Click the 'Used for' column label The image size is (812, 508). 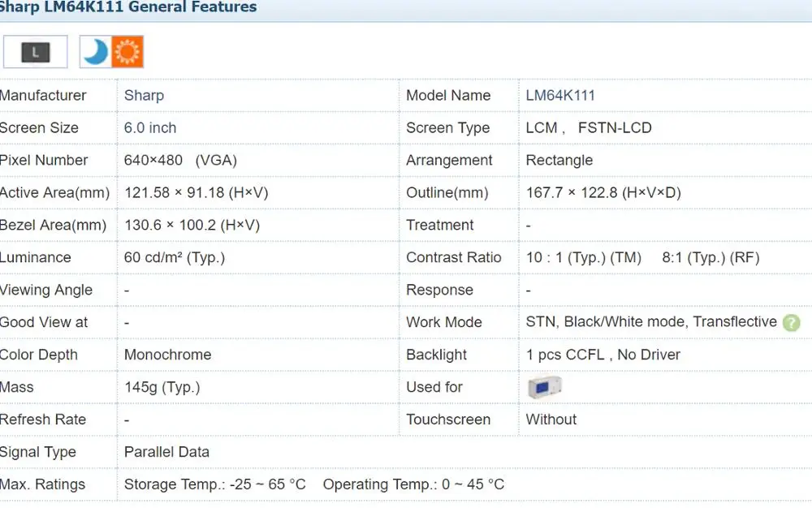pos(434,387)
